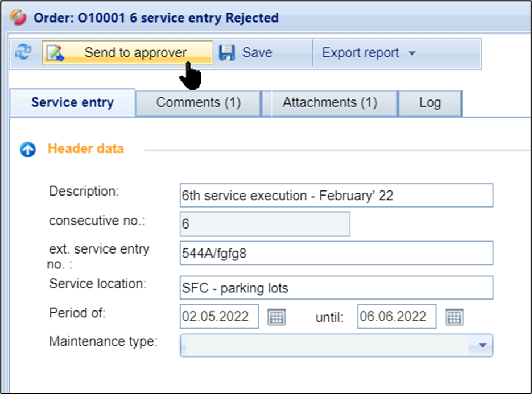Click the Send to approver edit icon
Viewport: 532px width, 394px height.
coord(55,53)
